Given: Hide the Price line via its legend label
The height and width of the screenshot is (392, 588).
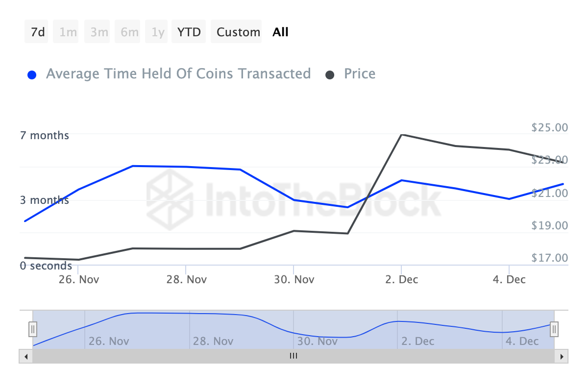Looking at the screenshot, I should point(359,73).
